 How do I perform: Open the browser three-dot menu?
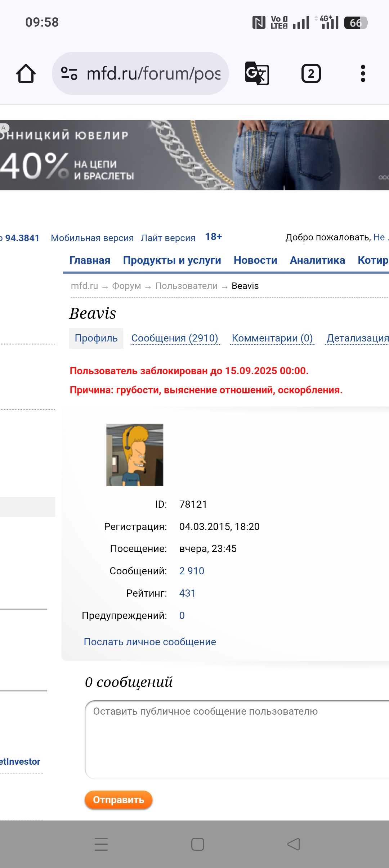(x=363, y=73)
